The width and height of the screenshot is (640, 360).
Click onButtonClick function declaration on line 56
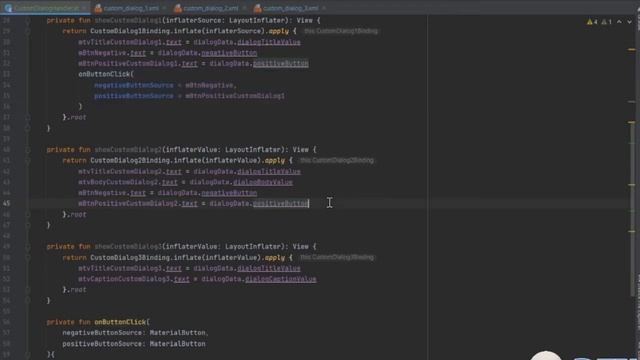click(x=120, y=322)
